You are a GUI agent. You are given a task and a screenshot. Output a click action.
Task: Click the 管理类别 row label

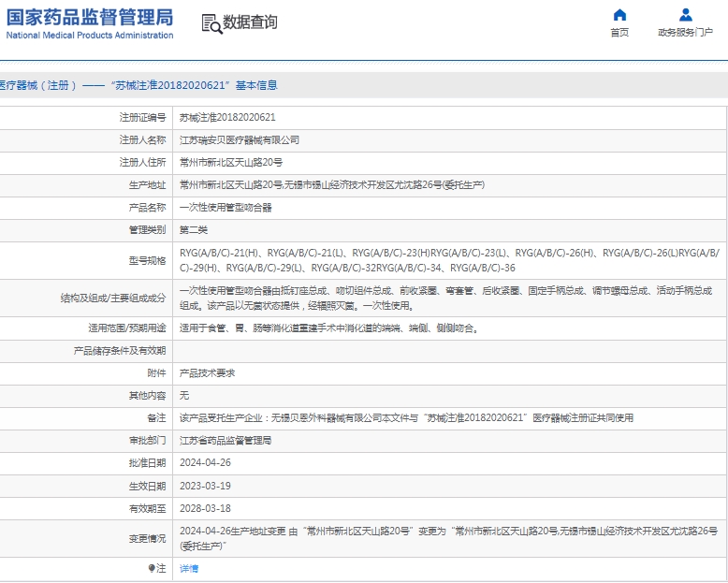pos(147,230)
